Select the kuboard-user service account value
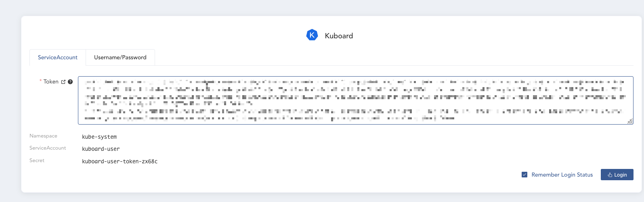The height and width of the screenshot is (202, 644). [101, 149]
